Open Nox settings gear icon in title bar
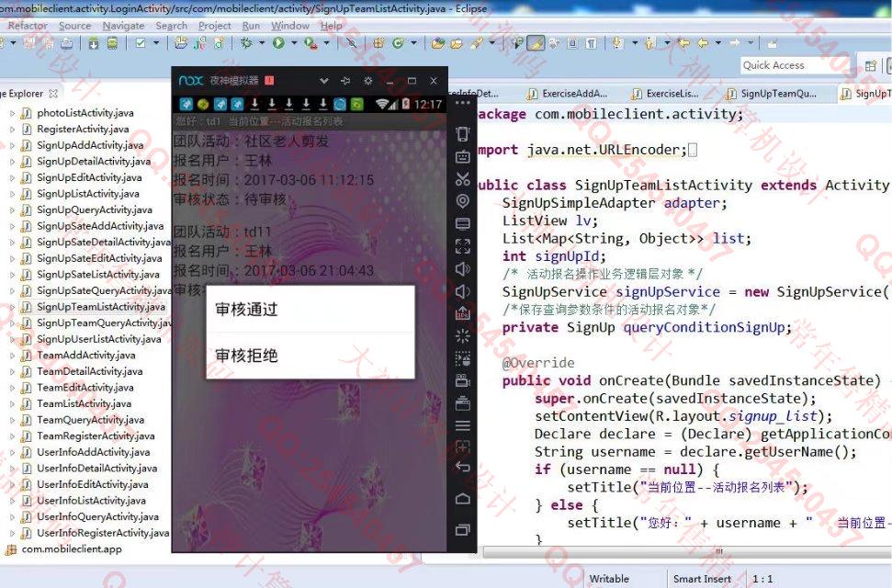 click(x=367, y=81)
